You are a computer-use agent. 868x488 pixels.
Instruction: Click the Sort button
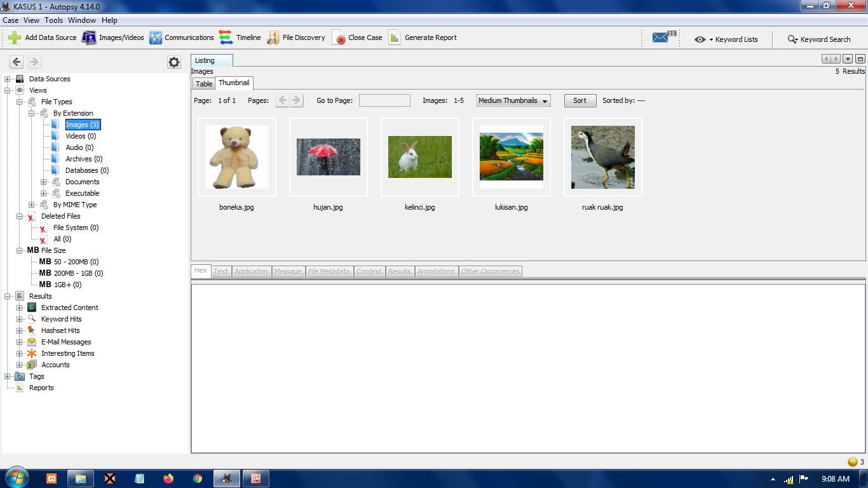pyautogui.click(x=580, y=100)
